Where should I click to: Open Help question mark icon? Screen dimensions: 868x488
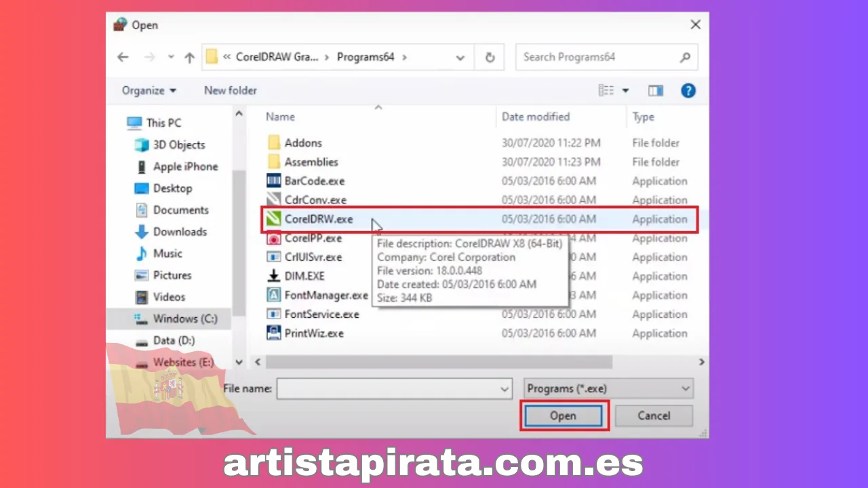click(688, 90)
